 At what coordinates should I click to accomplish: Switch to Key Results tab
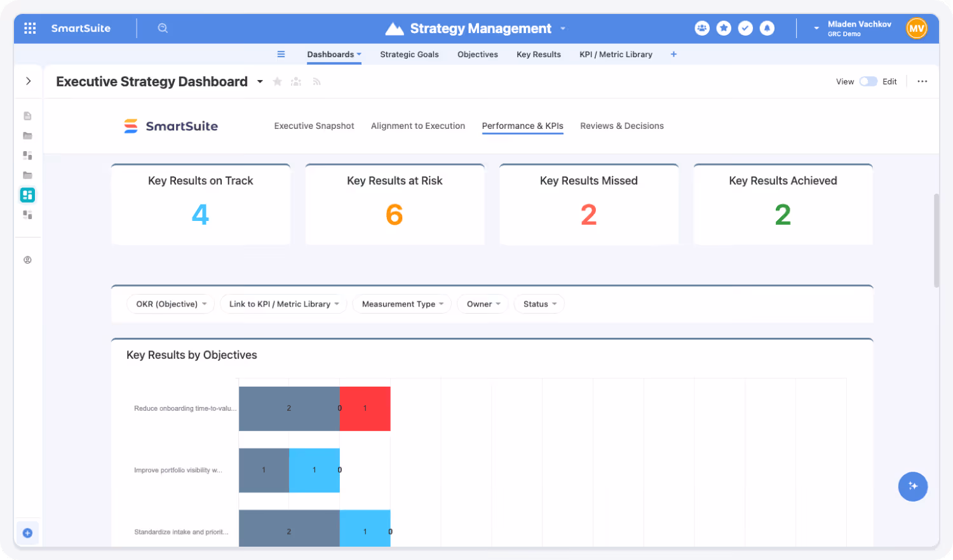click(x=539, y=55)
